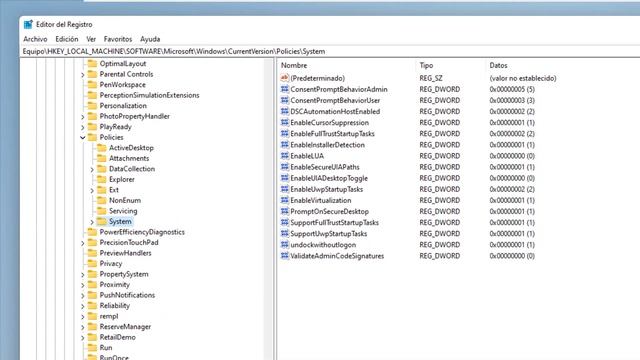Click the ConsentPromptBehaviorUser DWORD icon
This screenshot has height=360, width=640.
click(284, 100)
